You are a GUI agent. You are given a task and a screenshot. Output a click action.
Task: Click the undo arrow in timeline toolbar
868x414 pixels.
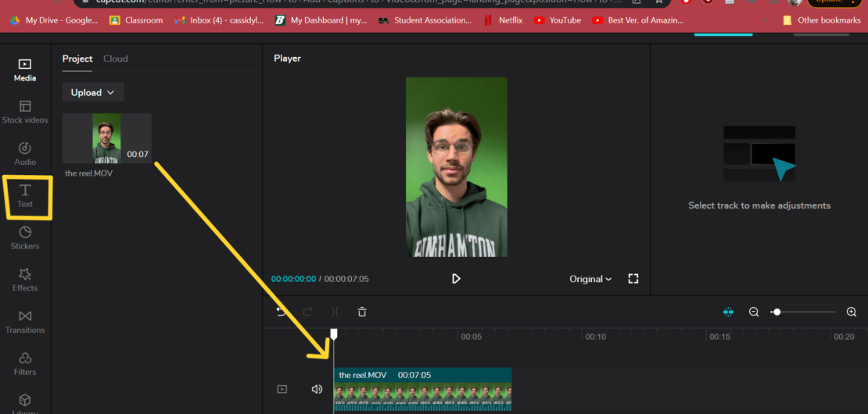pyautogui.click(x=282, y=312)
